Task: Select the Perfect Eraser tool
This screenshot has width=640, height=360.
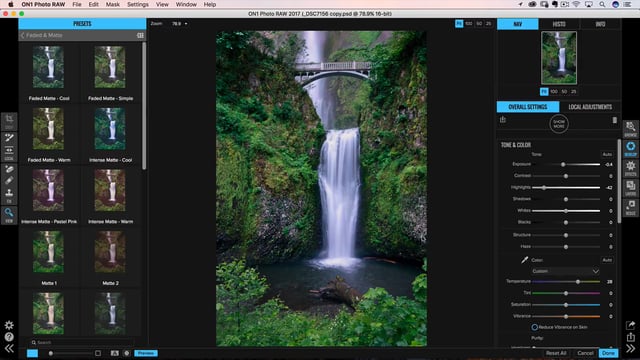Action: (x=9, y=169)
